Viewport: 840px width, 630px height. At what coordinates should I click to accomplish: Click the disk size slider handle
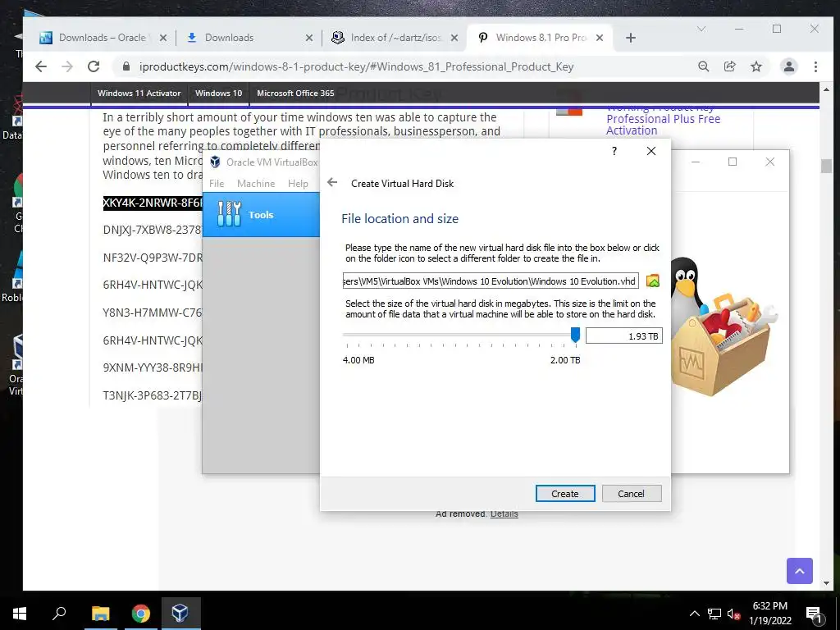tap(575, 335)
